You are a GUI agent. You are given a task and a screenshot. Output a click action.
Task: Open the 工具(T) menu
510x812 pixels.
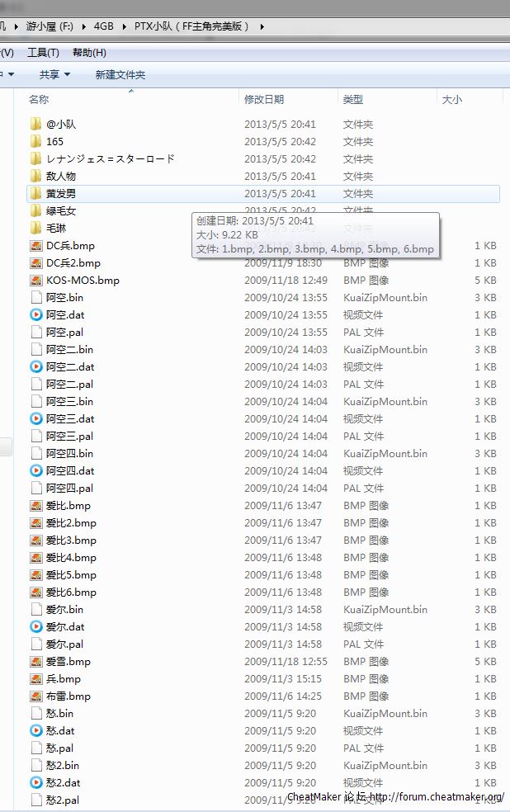(43, 53)
